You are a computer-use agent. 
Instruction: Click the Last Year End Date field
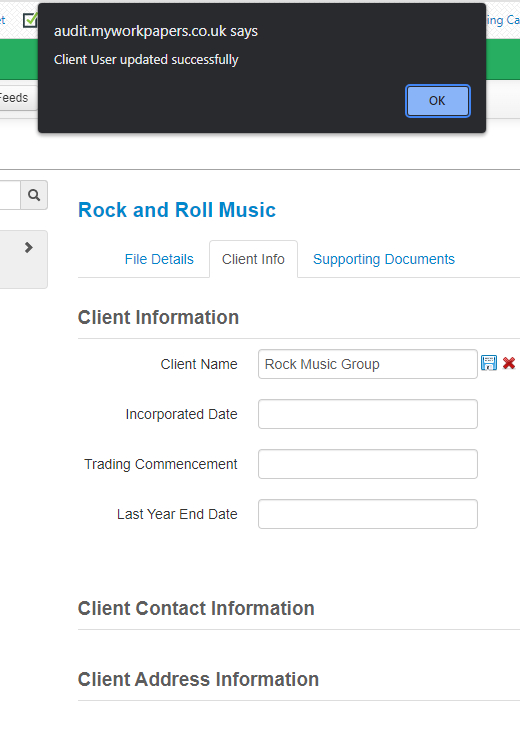coord(368,514)
